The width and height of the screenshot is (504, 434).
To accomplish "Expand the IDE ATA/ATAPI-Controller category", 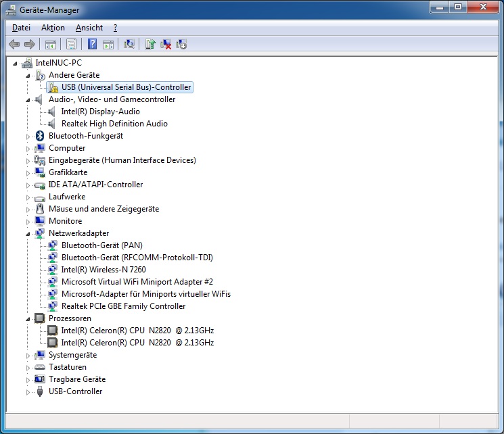I will (x=28, y=185).
